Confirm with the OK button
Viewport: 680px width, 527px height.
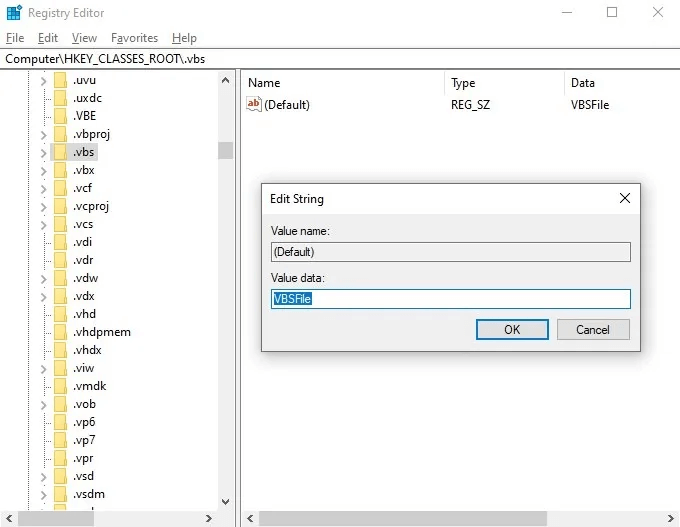[512, 330]
